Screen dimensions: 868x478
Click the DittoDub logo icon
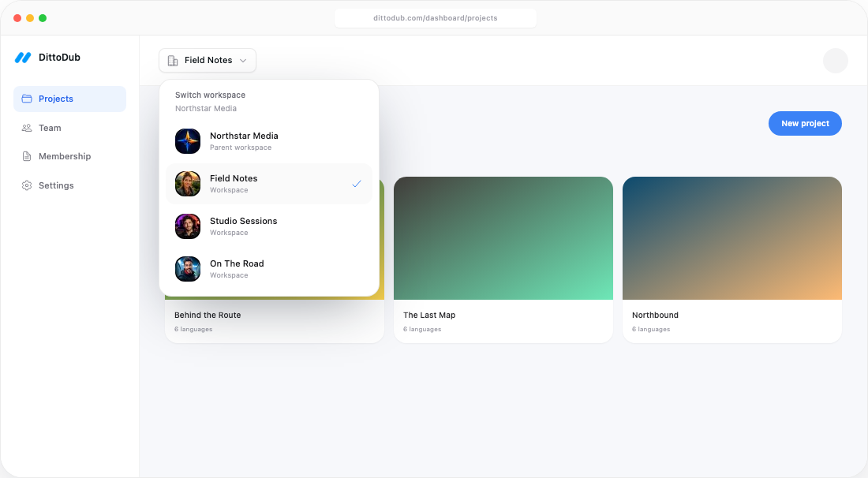23,57
